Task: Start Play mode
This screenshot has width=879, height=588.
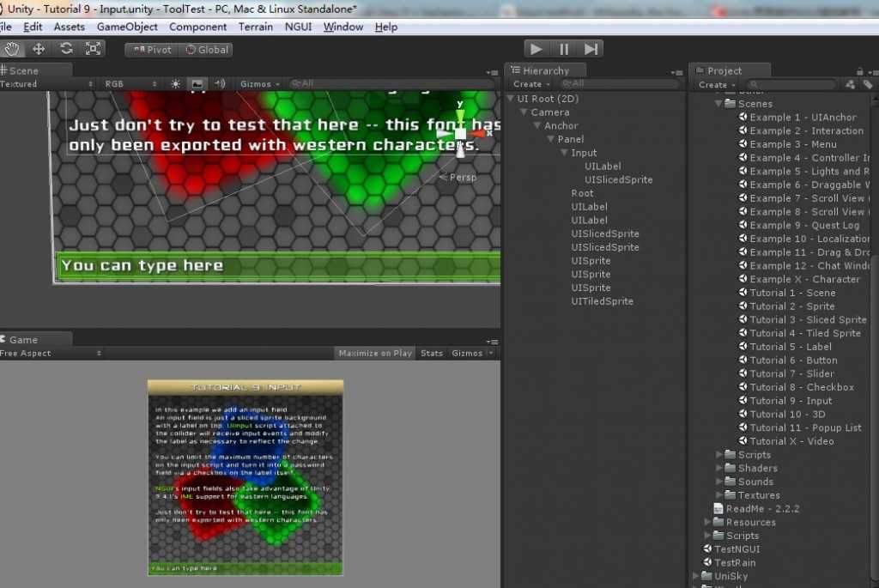Action: point(536,49)
